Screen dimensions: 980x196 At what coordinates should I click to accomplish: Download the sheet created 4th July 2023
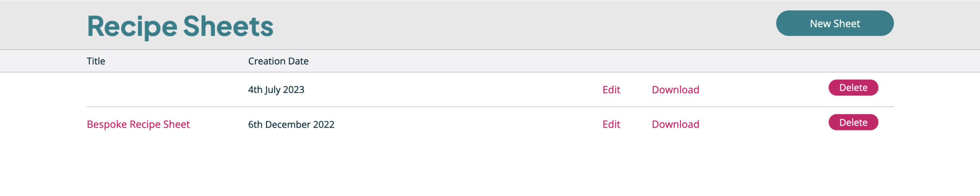point(675,90)
